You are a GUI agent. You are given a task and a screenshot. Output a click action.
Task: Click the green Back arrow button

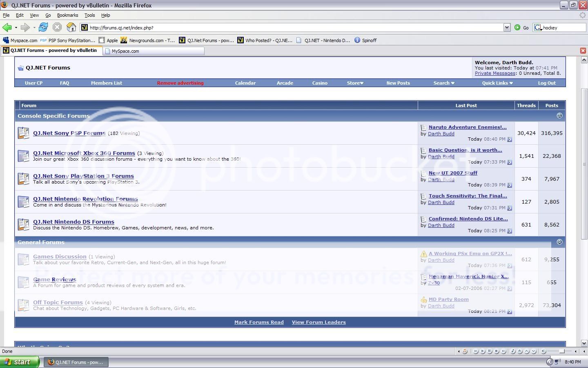tap(7, 27)
